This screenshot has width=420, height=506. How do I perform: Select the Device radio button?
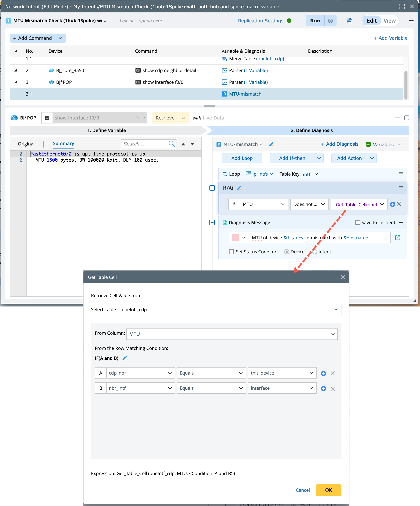[x=286, y=251]
